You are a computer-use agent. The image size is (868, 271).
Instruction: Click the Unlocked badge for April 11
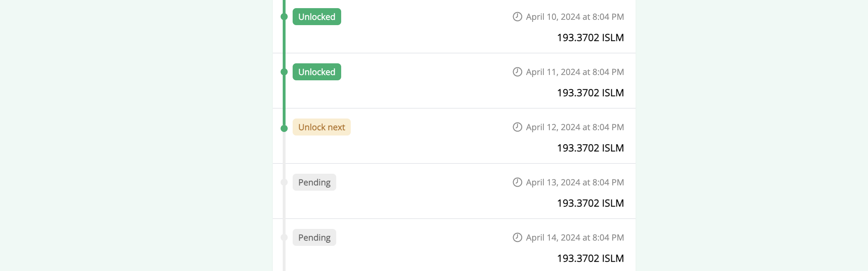point(317,72)
